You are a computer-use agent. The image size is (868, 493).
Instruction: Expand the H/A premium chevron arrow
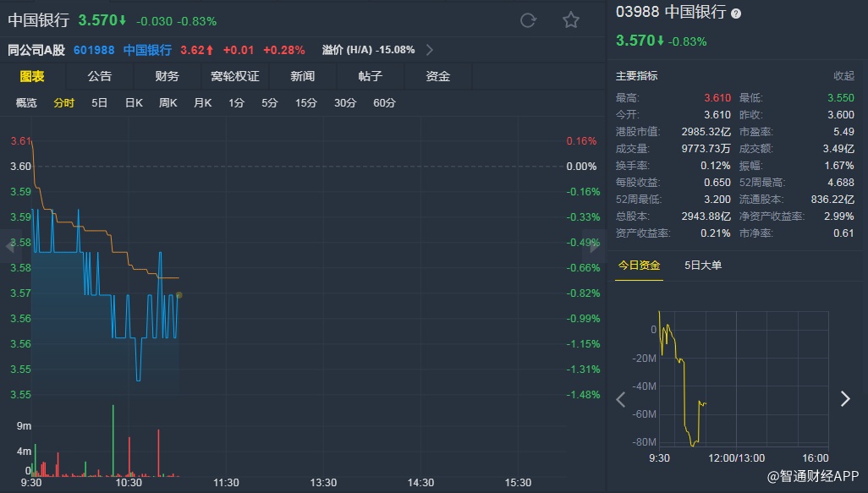pyautogui.click(x=430, y=50)
